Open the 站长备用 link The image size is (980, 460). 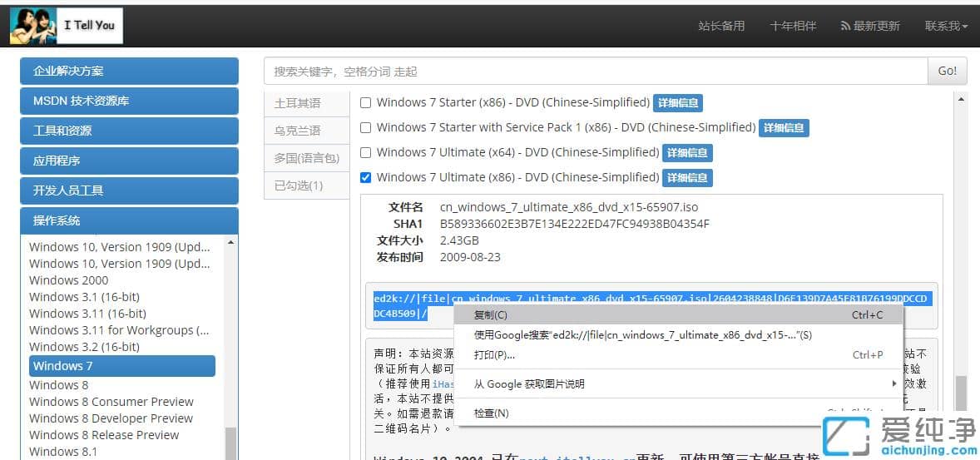(721, 26)
